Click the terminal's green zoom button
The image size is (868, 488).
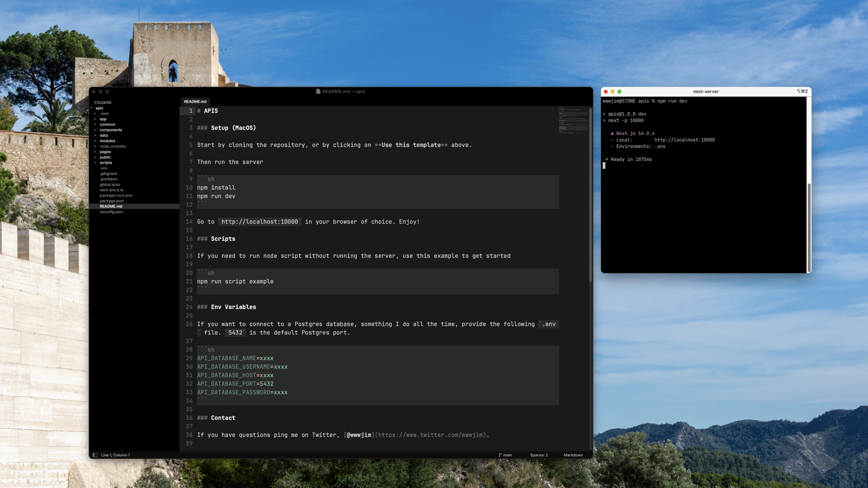(619, 92)
